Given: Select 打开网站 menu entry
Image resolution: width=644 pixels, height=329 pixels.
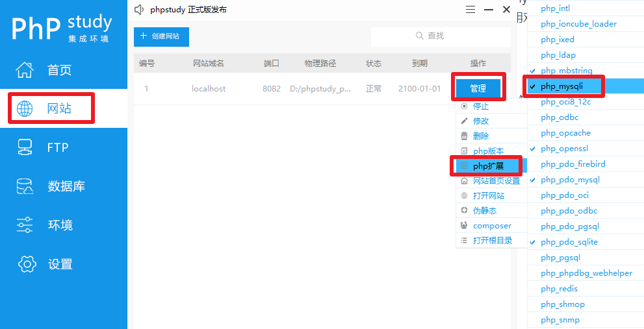Looking at the screenshot, I should point(491,196).
